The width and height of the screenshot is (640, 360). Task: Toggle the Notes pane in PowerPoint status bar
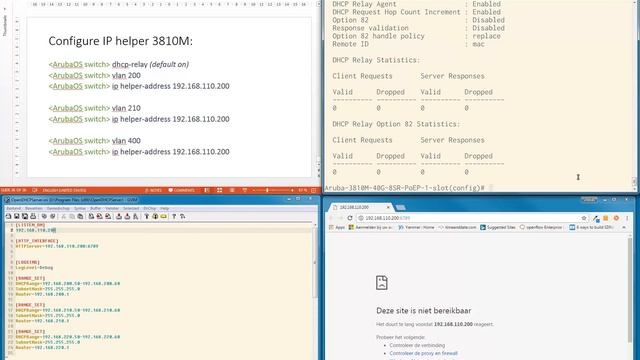point(153,191)
